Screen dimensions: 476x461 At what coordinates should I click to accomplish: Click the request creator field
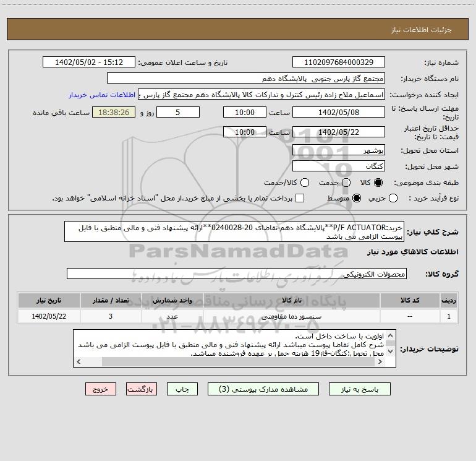[261, 94]
